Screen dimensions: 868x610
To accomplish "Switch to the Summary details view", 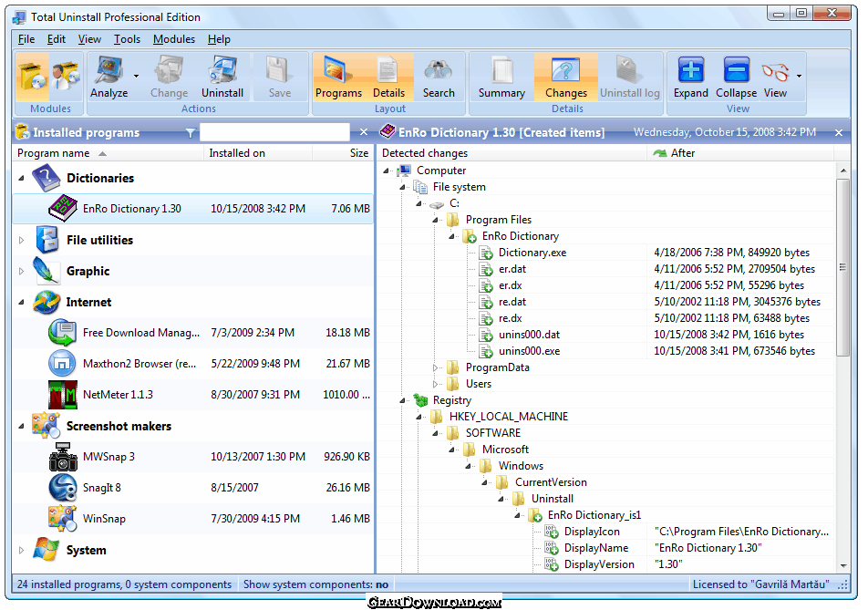I will click(x=501, y=78).
